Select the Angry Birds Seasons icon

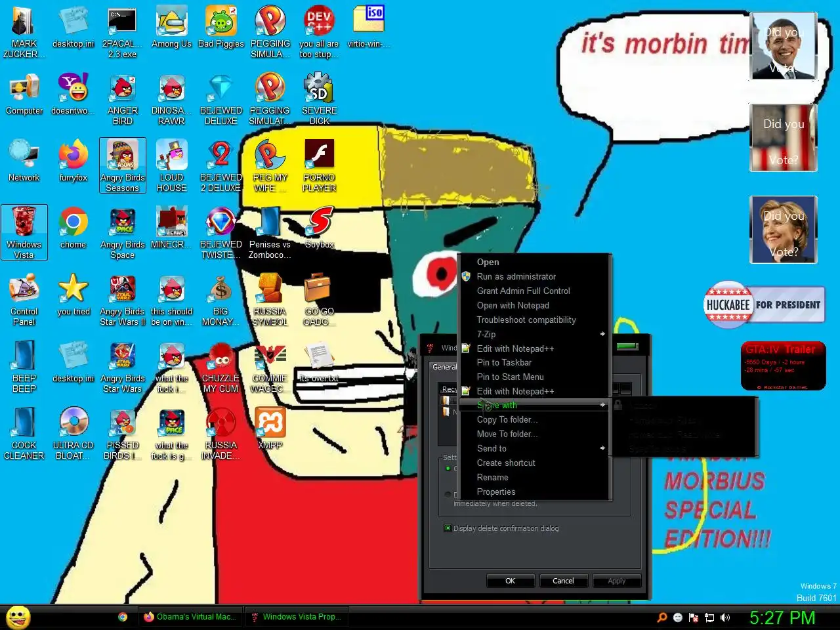[122, 166]
